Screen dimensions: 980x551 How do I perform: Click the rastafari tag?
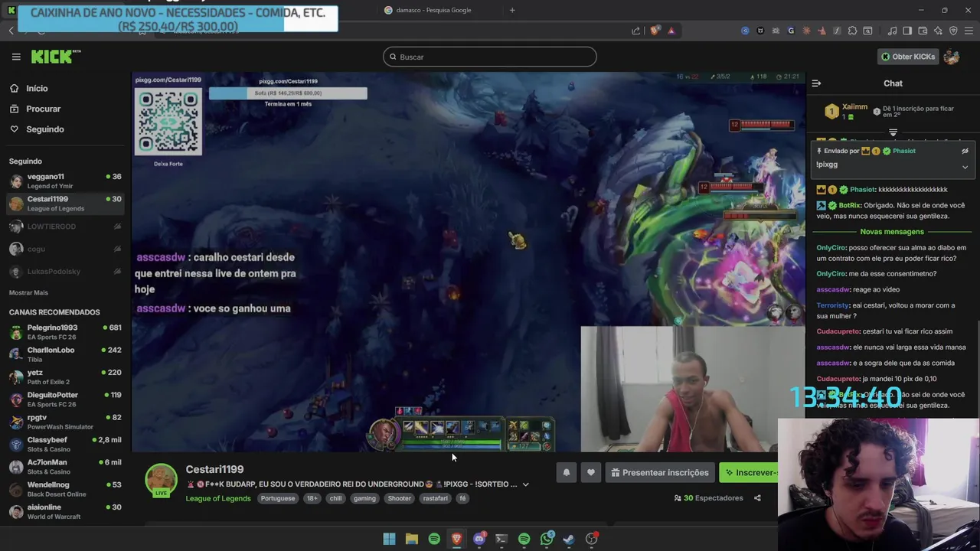(435, 498)
